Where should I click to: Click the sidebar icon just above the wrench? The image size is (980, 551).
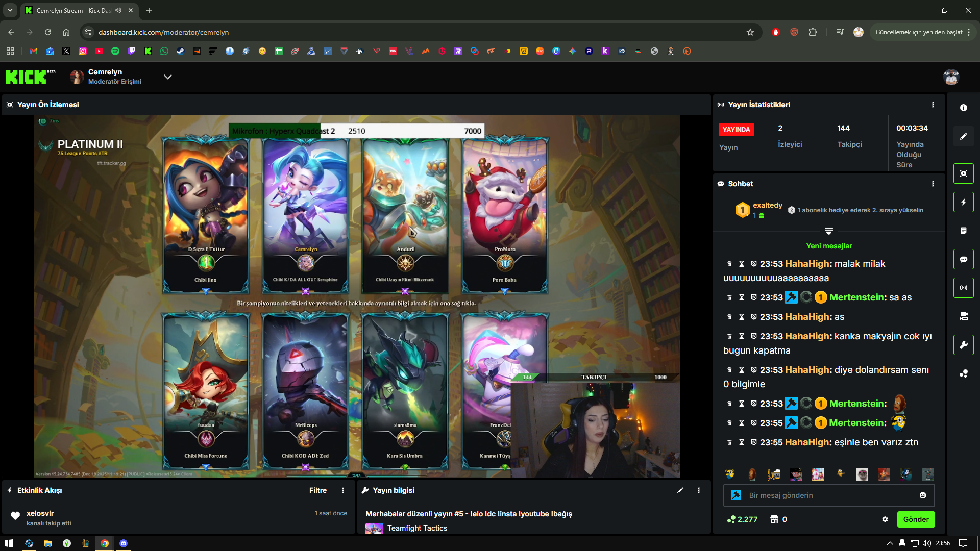coord(964,316)
